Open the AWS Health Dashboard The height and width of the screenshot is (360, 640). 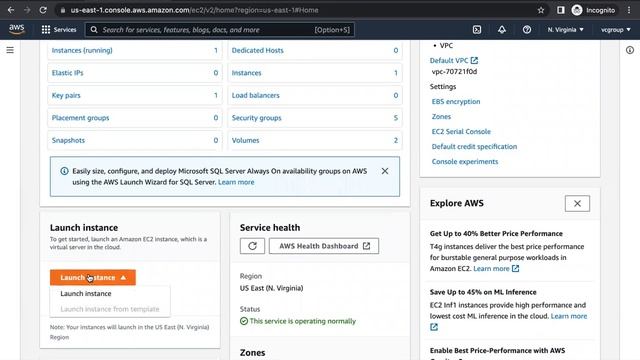[324, 246]
